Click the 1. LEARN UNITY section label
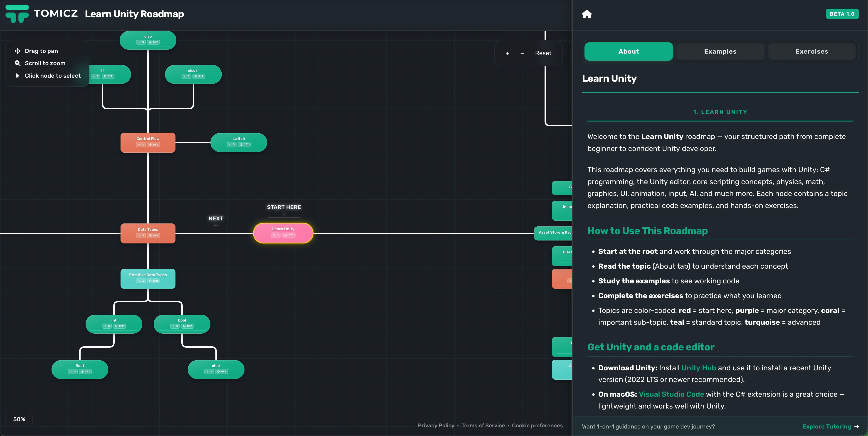 pos(720,112)
